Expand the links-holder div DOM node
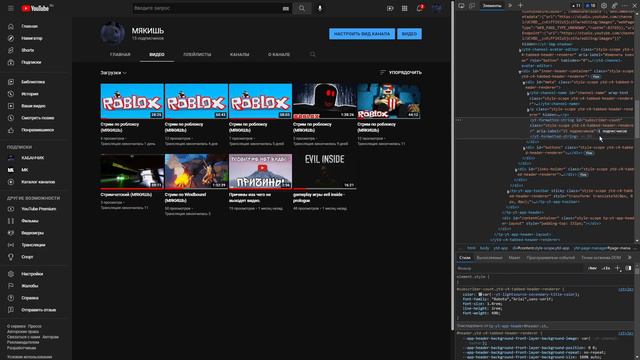The image size is (640, 360). click(516, 170)
